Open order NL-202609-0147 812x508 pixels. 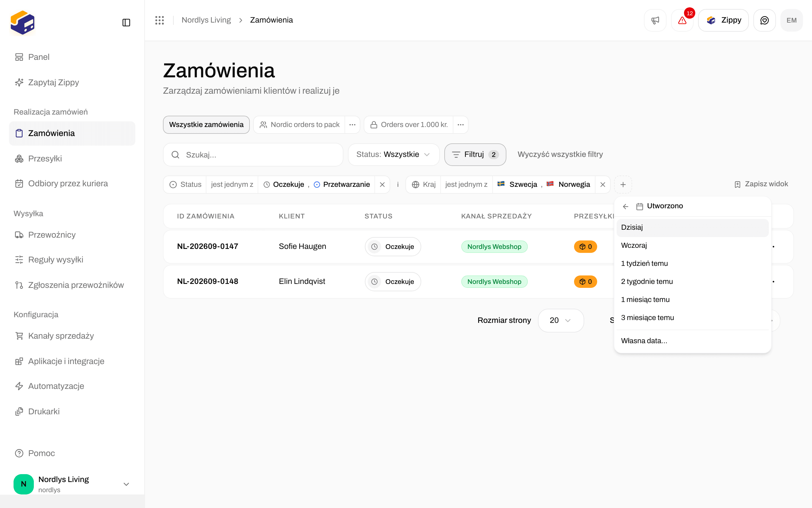click(x=208, y=246)
